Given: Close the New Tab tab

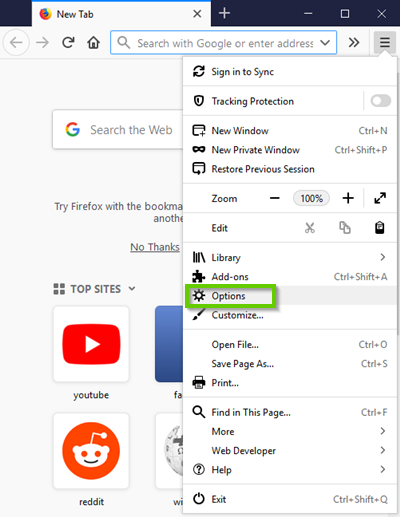Looking at the screenshot, I should pos(197,14).
